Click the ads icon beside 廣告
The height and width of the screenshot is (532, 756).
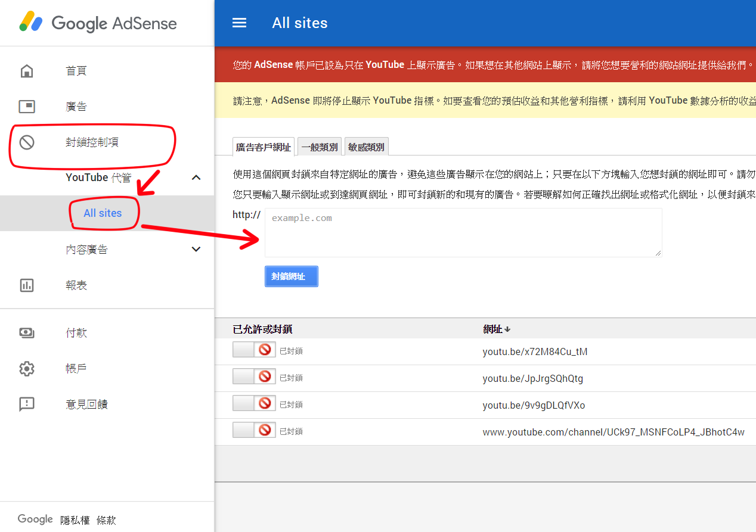click(27, 107)
